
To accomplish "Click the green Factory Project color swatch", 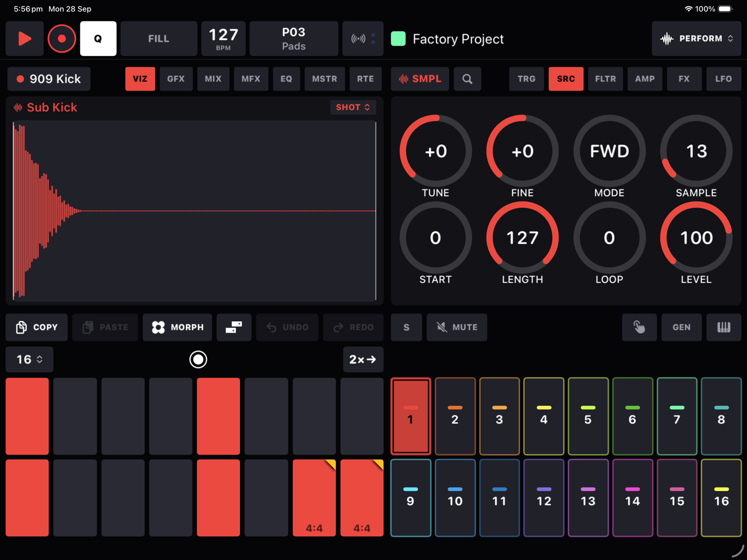I will click(398, 39).
